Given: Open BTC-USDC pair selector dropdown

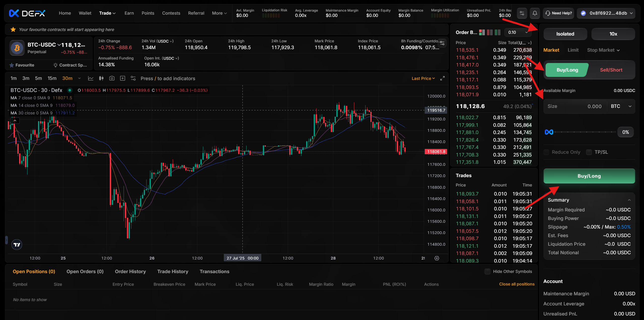Looking at the screenshot, I should (44, 45).
